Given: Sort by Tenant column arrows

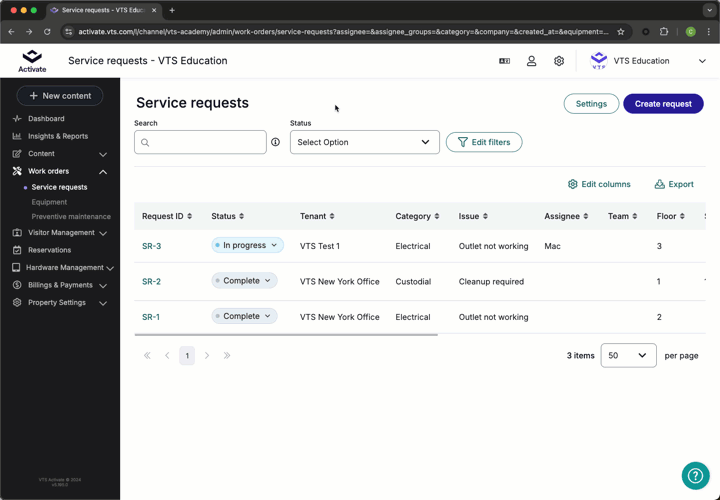Looking at the screenshot, I should coord(332,216).
